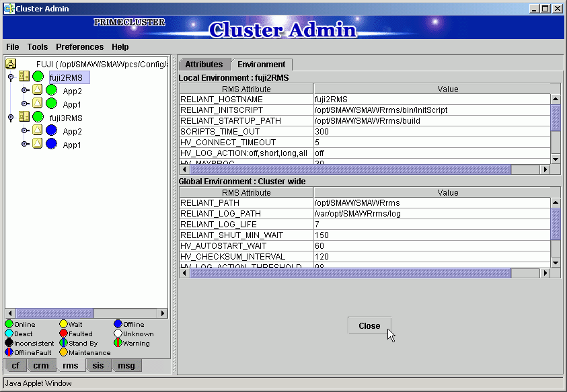Switch to the cf tab
Viewport: 567px width, 392px height.
coord(15,366)
